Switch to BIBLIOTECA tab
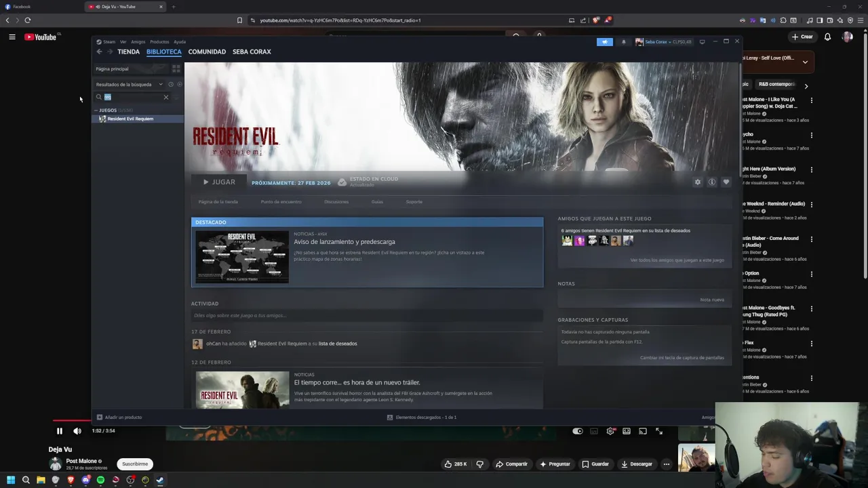This screenshot has height=488, width=868. tap(164, 52)
